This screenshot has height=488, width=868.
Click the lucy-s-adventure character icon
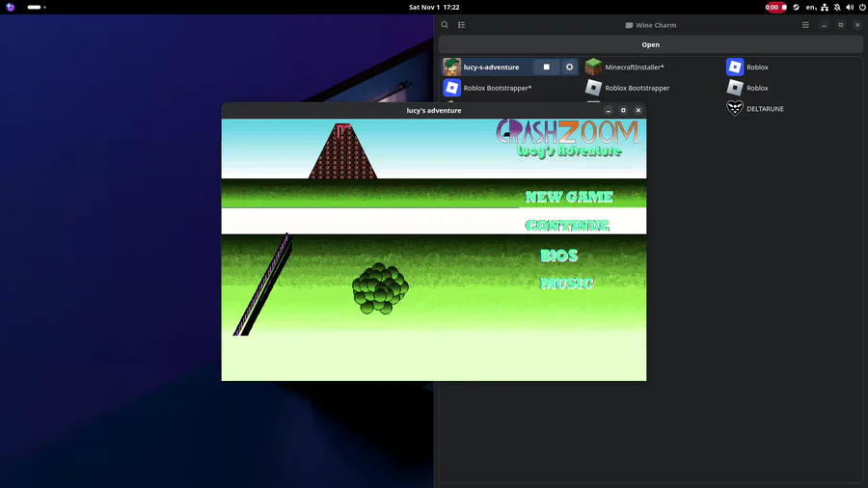click(x=451, y=67)
